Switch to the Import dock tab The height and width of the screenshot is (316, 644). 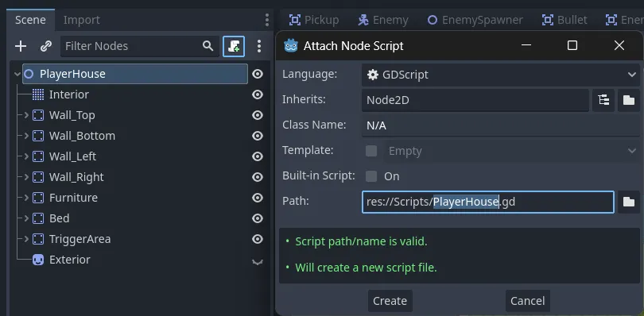coord(81,20)
